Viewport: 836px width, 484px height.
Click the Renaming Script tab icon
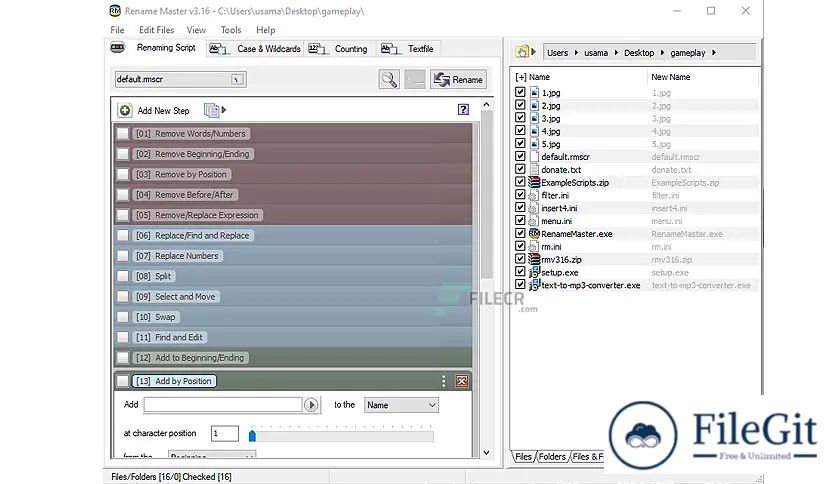(117, 47)
